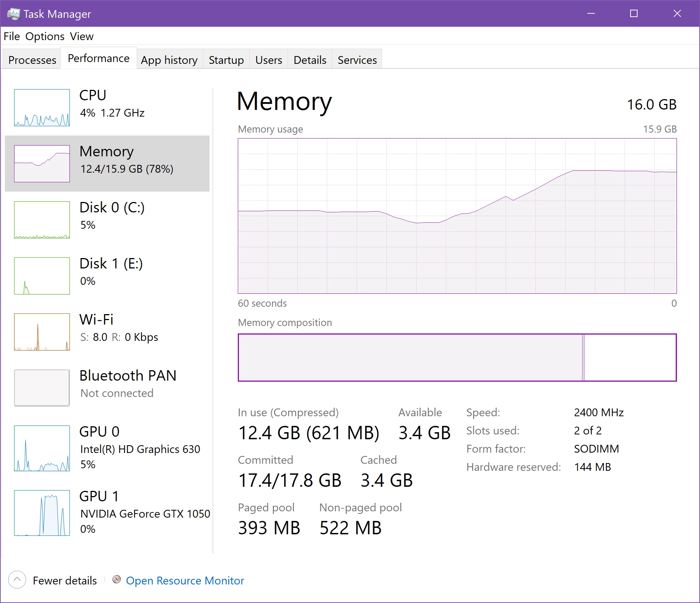Collapse view with Fewer details arrow
700x603 pixels.
pyautogui.click(x=17, y=580)
